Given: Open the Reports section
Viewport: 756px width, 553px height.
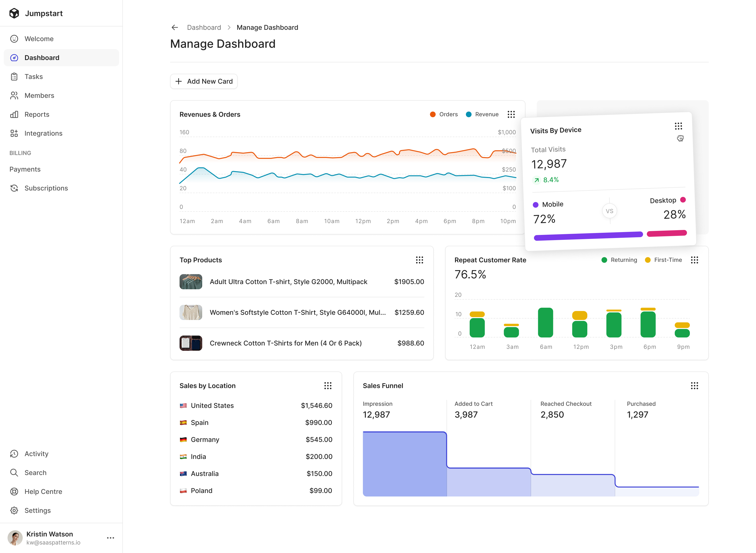Looking at the screenshot, I should point(61,114).
